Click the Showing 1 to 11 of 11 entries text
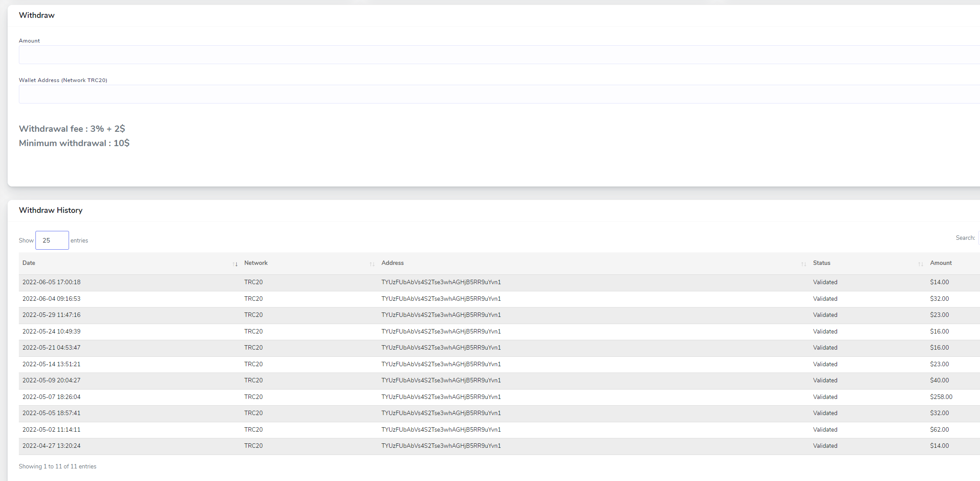 (x=57, y=467)
